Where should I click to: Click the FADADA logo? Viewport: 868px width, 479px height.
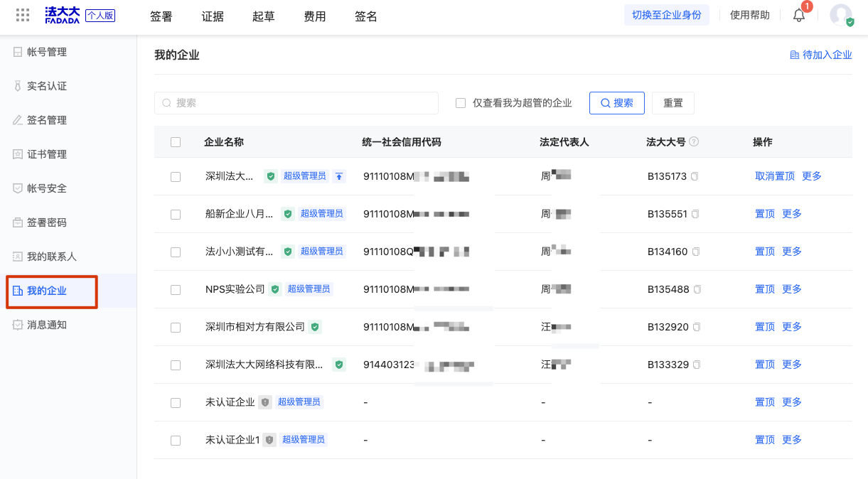[x=63, y=15]
